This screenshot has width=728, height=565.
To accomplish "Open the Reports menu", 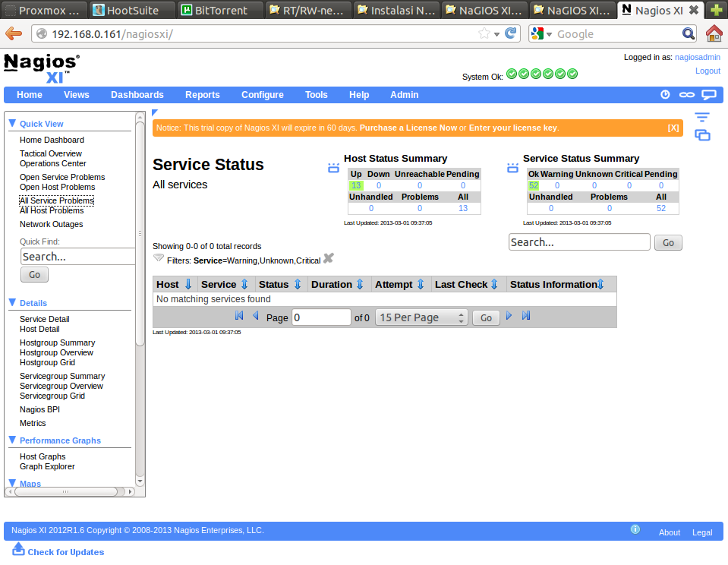I will click(x=202, y=95).
